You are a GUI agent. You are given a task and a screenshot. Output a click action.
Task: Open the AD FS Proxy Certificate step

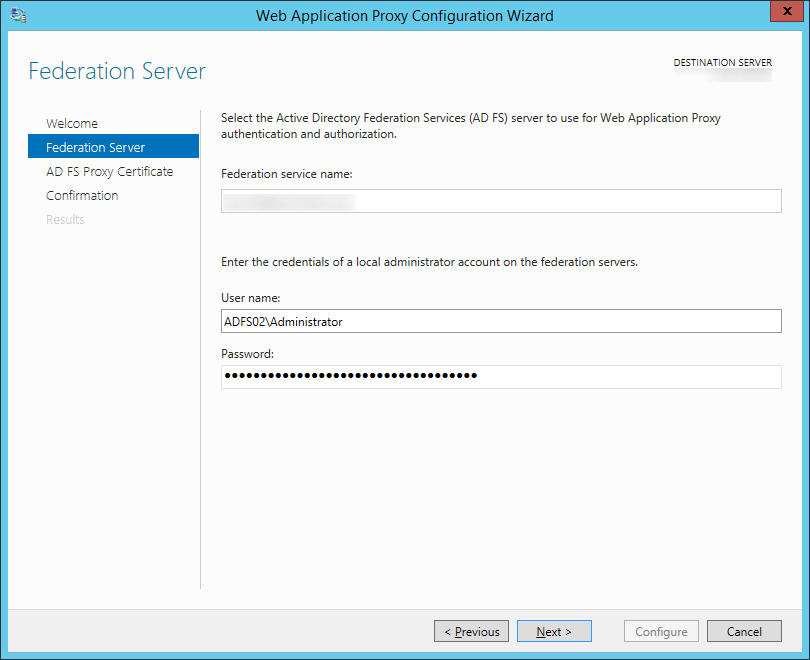(110, 171)
